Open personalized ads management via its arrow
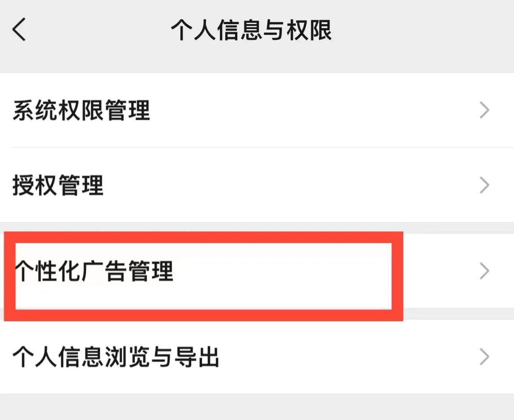The width and height of the screenshot is (514, 420). (x=484, y=270)
